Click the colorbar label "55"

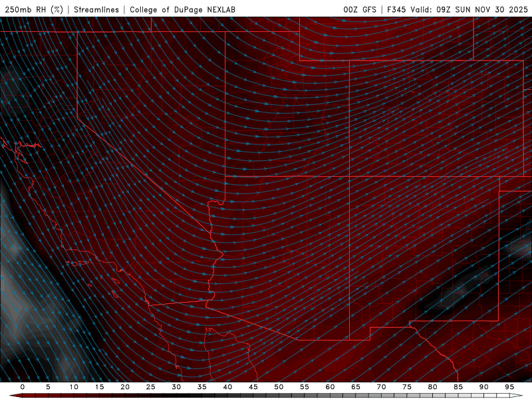click(305, 387)
